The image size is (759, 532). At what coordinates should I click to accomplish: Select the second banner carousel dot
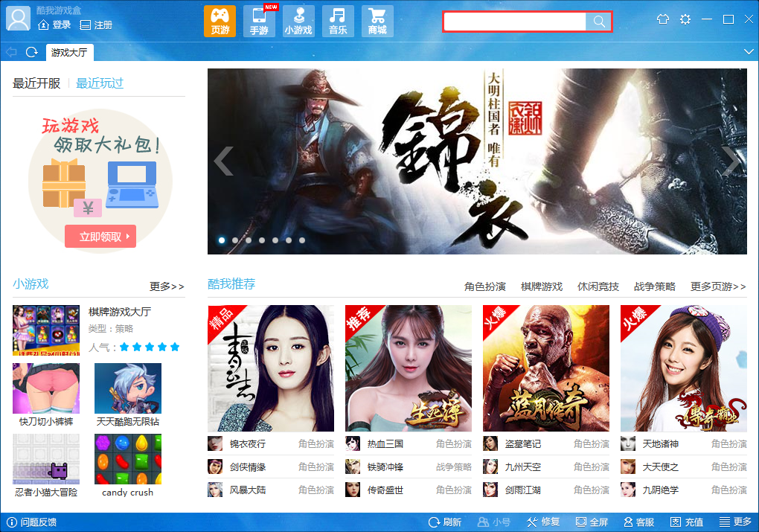pyautogui.click(x=235, y=240)
